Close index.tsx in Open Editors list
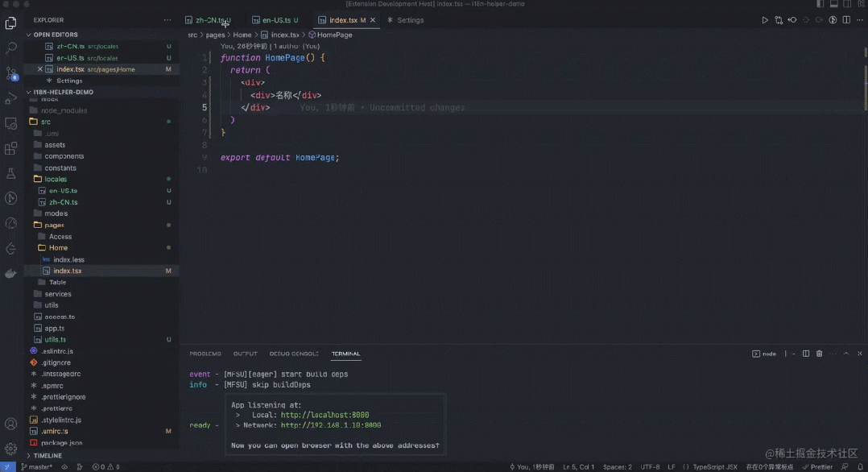868x472 pixels. [40, 69]
